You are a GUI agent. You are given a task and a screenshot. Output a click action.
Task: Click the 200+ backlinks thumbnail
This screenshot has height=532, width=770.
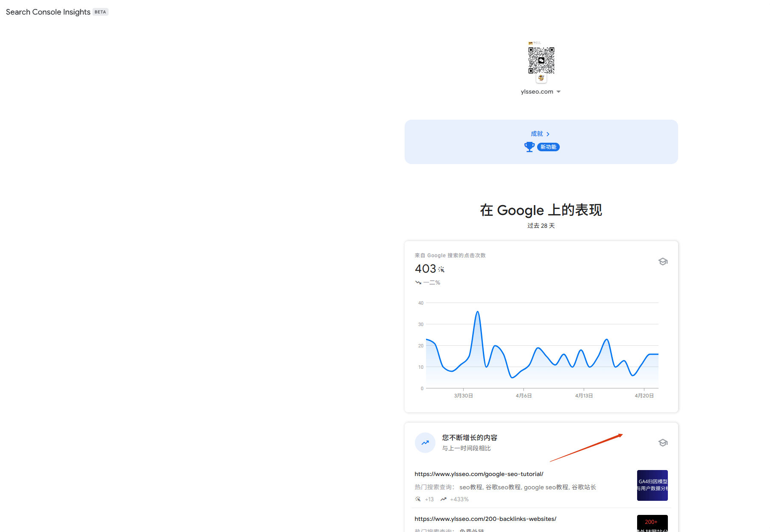pyautogui.click(x=652, y=523)
